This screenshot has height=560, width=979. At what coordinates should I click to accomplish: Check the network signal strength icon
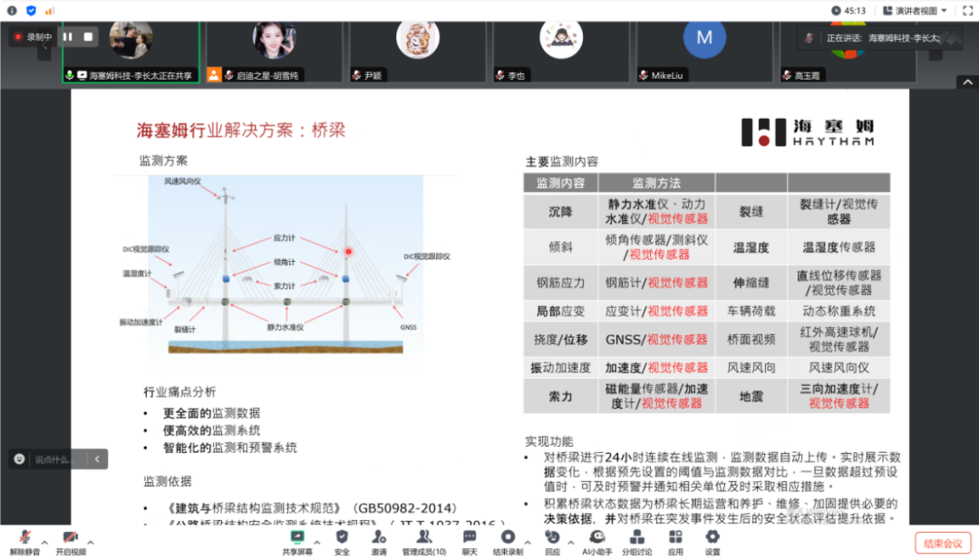click(x=50, y=11)
